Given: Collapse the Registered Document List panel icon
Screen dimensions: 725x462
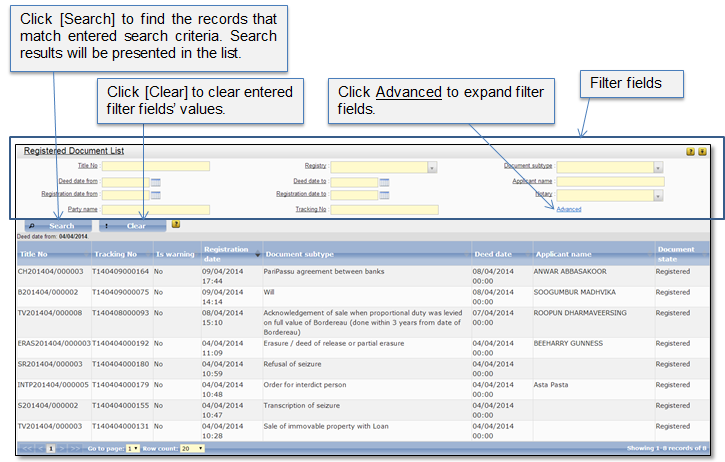Looking at the screenshot, I should click(703, 151).
